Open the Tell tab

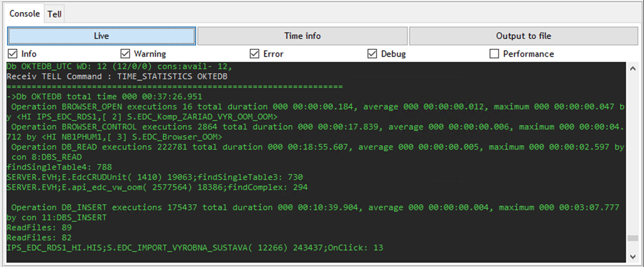point(54,14)
